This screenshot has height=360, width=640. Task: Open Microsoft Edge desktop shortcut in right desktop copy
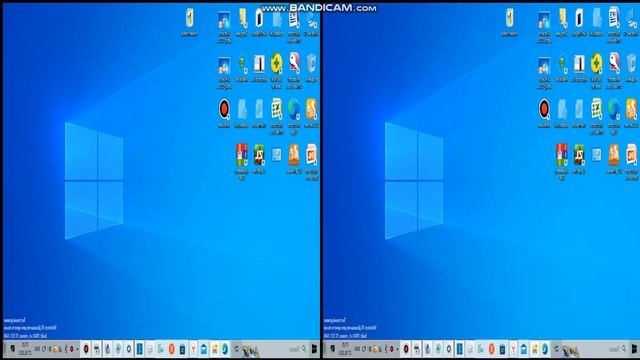coord(614,109)
